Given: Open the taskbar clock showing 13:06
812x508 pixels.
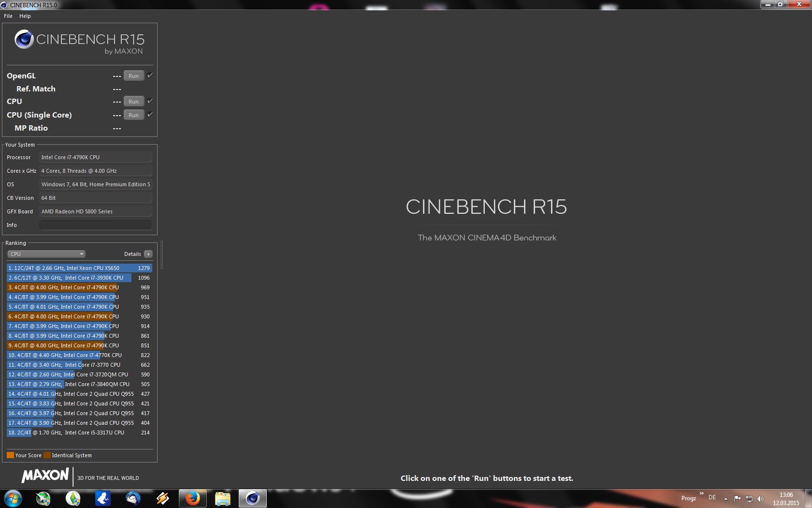Looking at the screenshot, I should tap(786, 499).
